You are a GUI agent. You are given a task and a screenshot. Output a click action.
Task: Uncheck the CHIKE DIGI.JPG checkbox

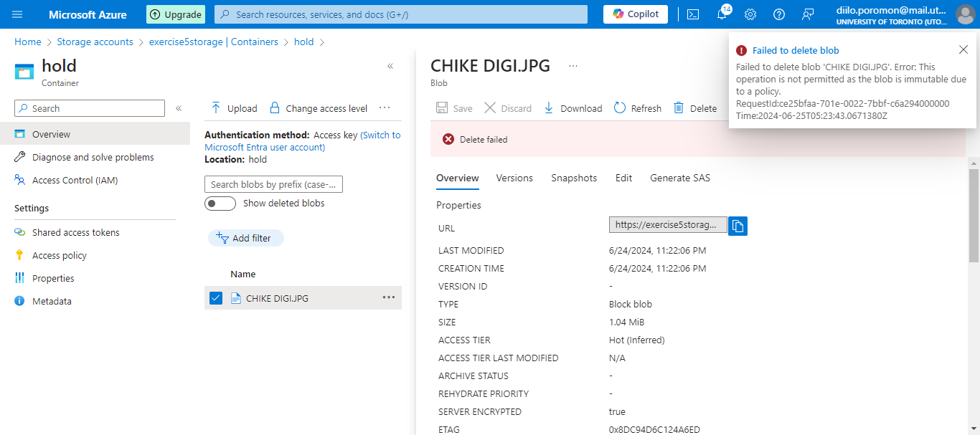coord(216,298)
